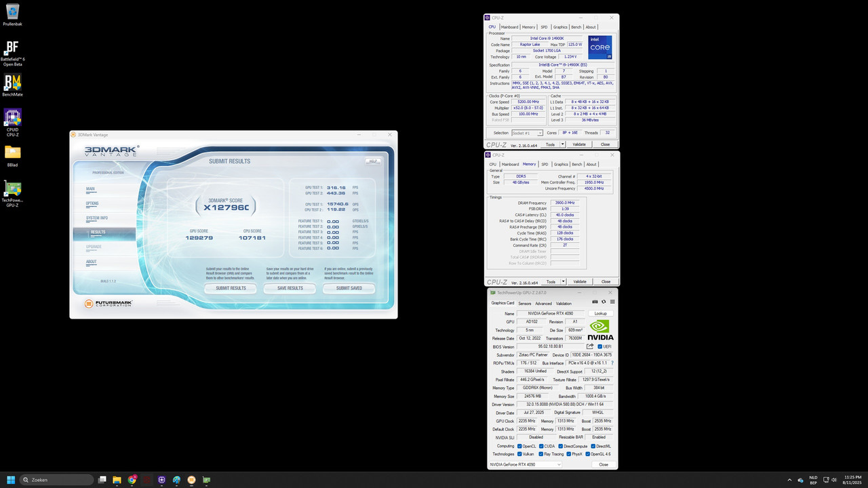Open the Socket #1 selection dropdown
The image size is (868, 488).
click(527, 133)
